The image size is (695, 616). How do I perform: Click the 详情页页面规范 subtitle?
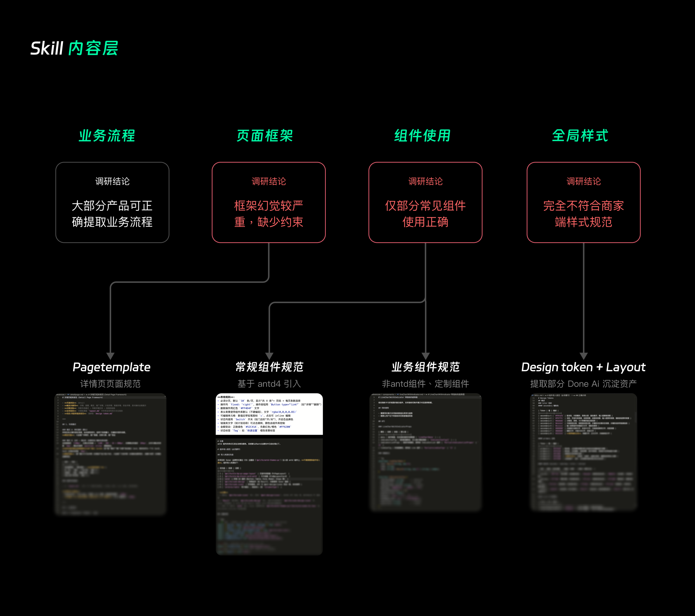(110, 384)
